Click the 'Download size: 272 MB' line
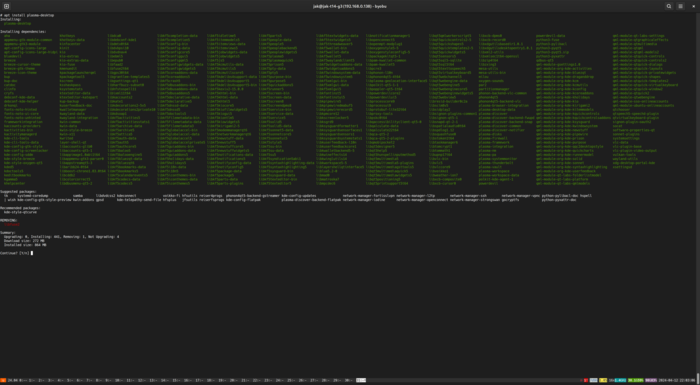Screen dimensions: 700x385 click(x=24, y=241)
